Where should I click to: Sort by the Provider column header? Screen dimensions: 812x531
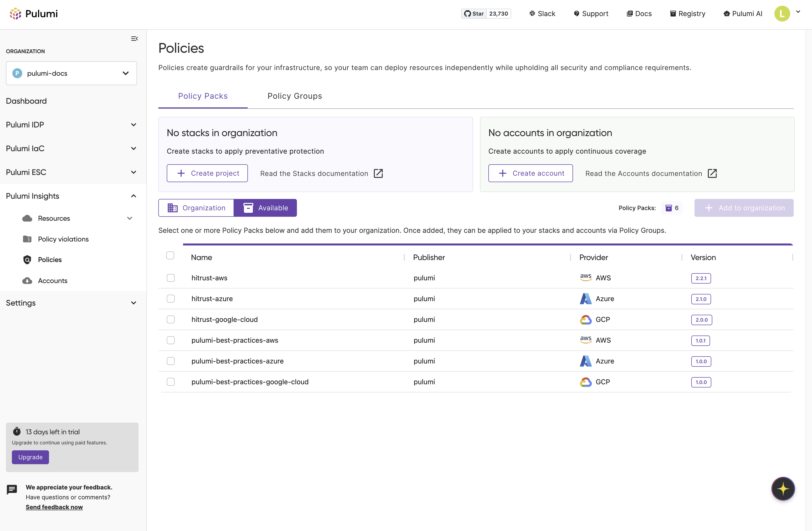pos(594,257)
